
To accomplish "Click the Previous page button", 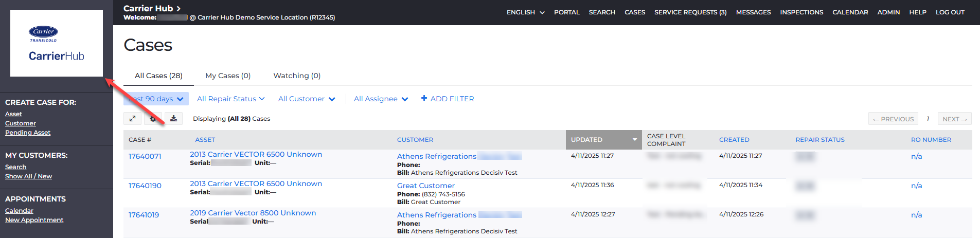I will click(x=894, y=119).
